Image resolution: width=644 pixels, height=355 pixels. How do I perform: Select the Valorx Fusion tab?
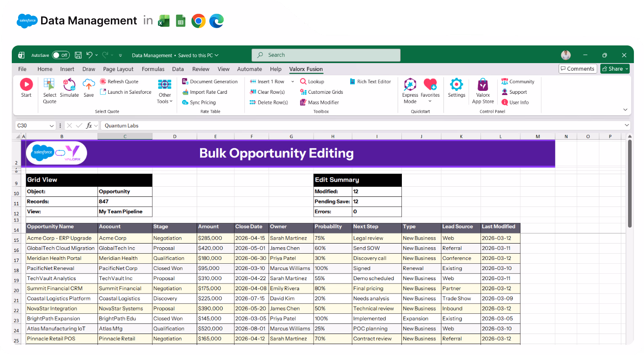pyautogui.click(x=306, y=69)
